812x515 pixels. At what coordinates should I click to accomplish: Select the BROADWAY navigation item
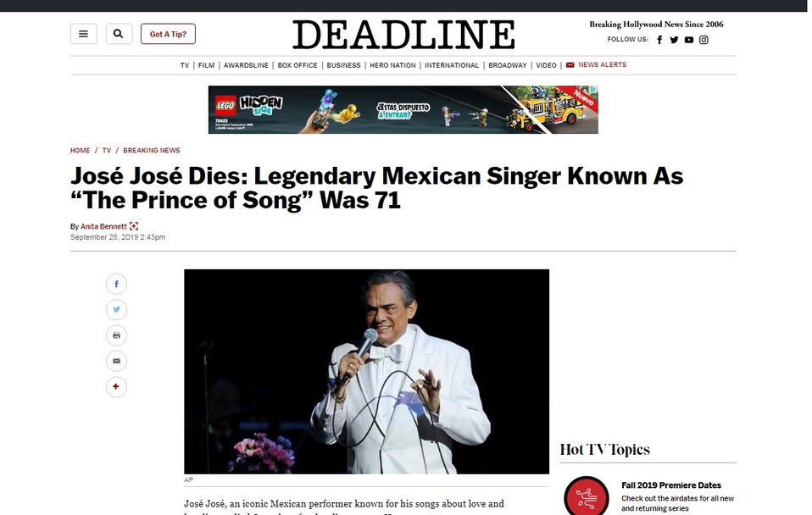coord(508,65)
